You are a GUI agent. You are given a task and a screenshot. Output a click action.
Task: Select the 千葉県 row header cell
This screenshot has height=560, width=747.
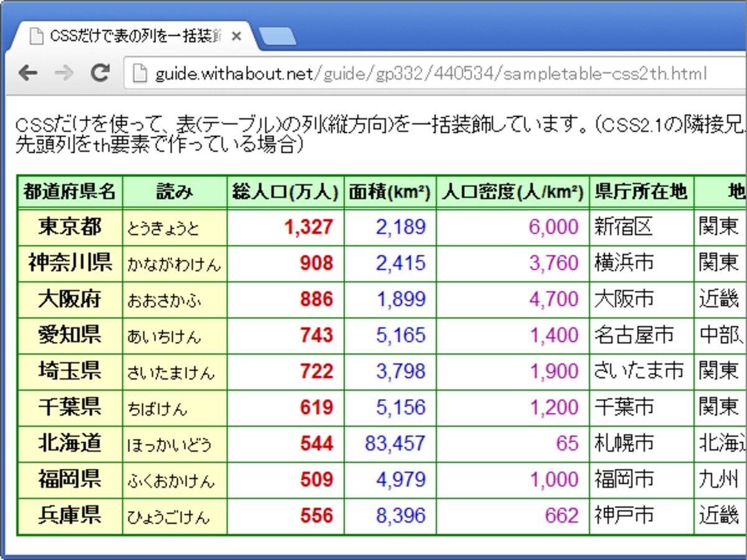[x=70, y=408]
